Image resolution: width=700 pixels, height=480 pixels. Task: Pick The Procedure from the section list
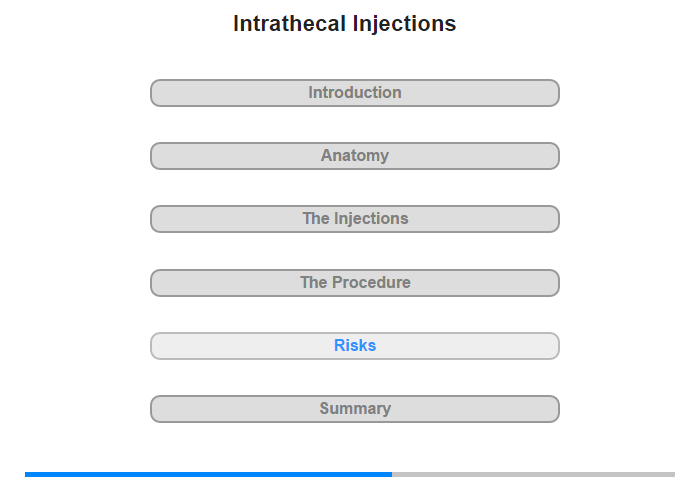tap(355, 283)
